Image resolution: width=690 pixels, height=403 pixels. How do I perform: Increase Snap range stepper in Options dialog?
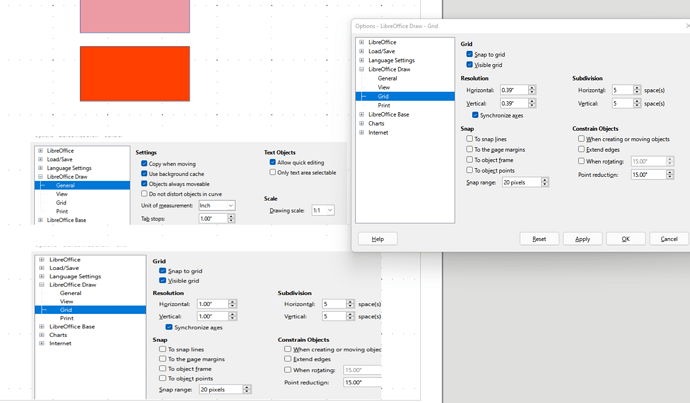coord(545,180)
